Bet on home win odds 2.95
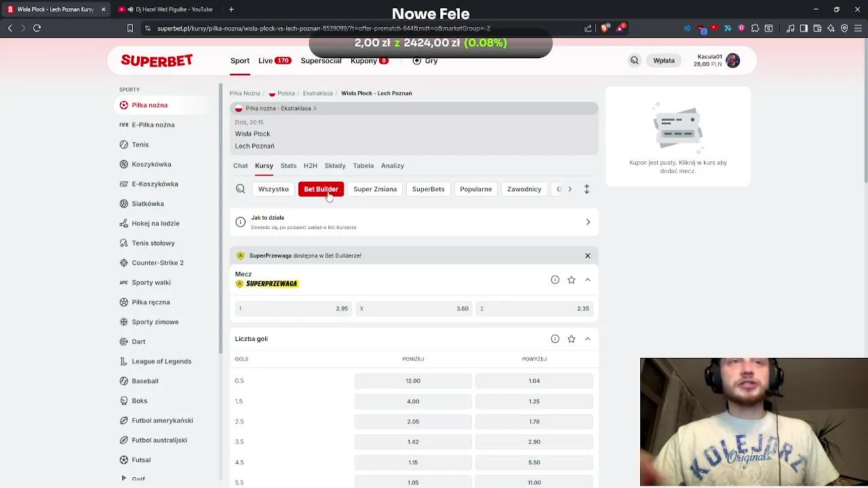 (x=294, y=308)
